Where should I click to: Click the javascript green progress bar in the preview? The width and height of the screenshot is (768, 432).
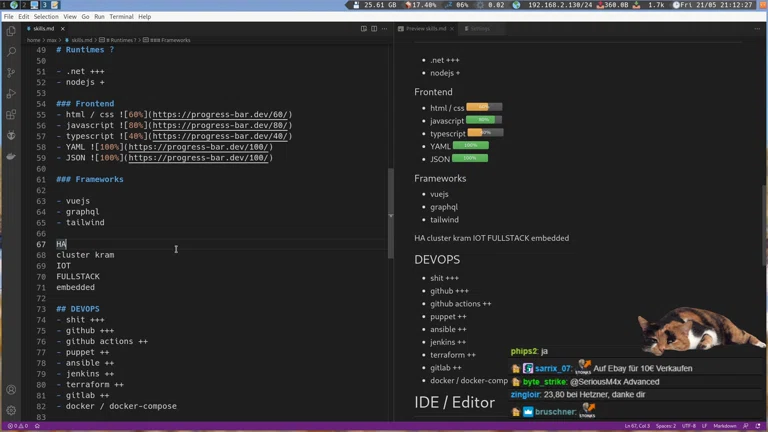point(483,120)
